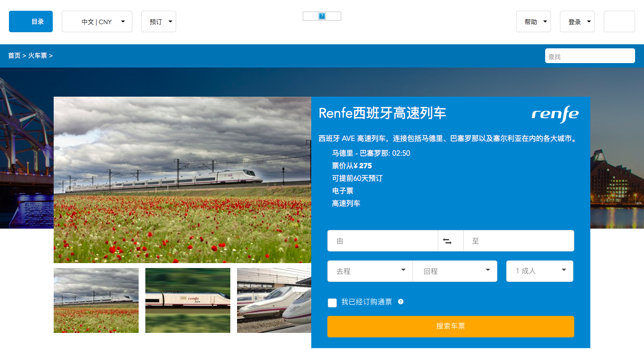Open the 1 成人 passenger selector

[539, 271]
